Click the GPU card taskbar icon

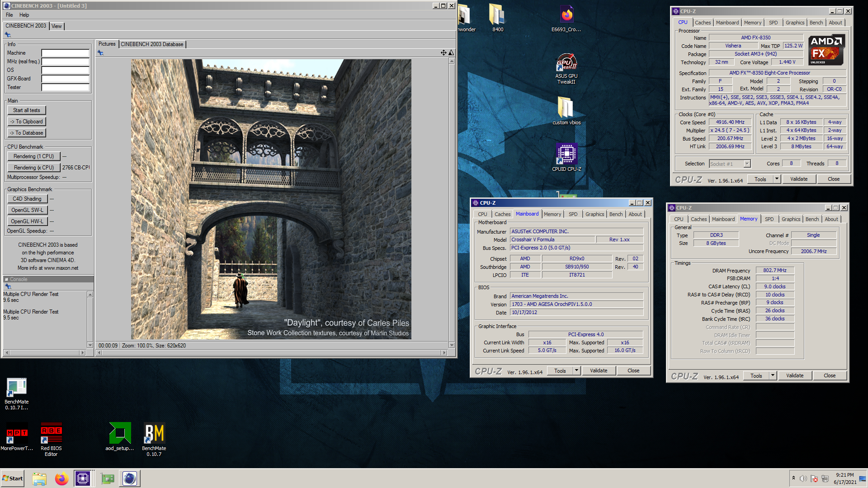point(108,479)
